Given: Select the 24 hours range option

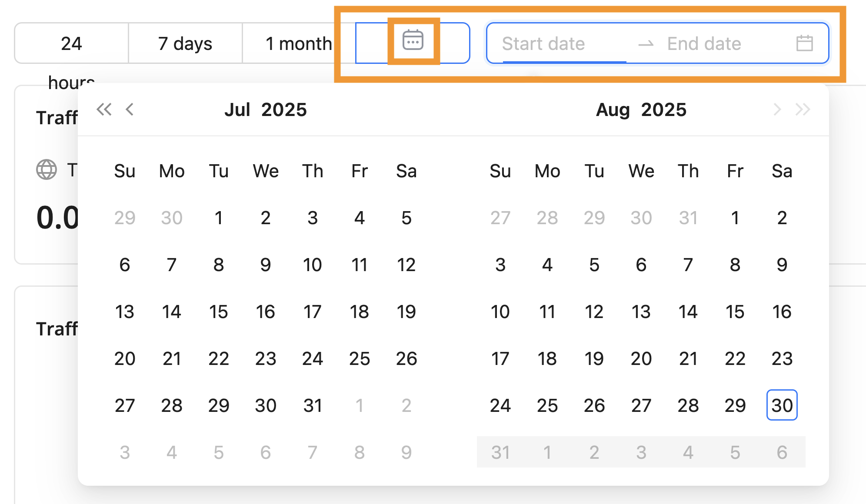Looking at the screenshot, I should tap(71, 43).
